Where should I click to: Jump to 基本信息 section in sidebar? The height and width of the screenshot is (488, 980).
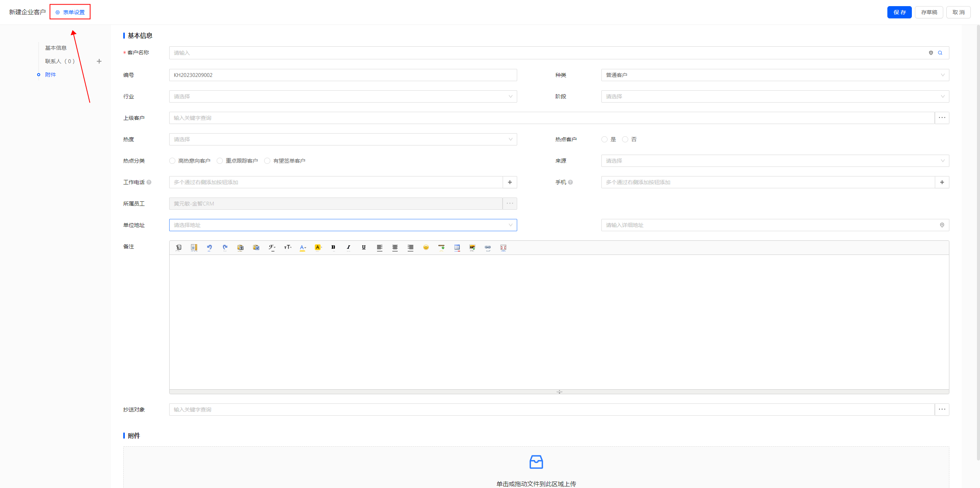click(x=56, y=48)
